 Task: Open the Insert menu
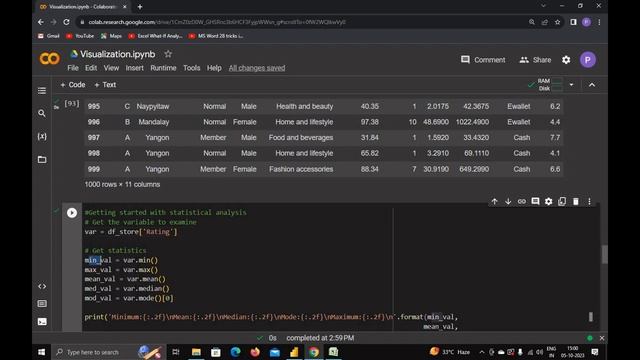pos(134,68)
